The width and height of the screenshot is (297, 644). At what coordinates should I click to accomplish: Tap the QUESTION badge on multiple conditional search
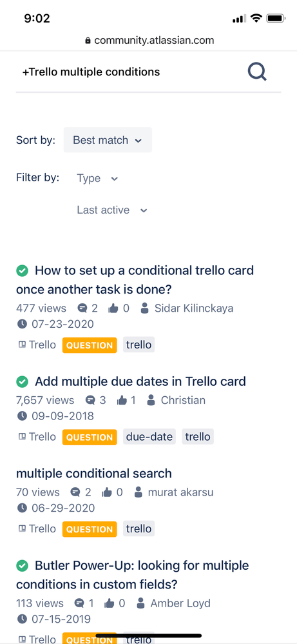click(x=90, y=529)
